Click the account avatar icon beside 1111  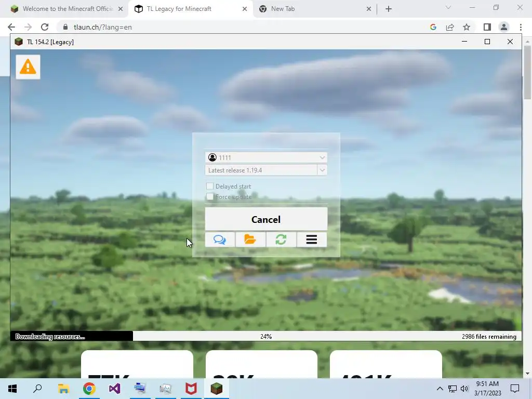[x=212, y=157]
